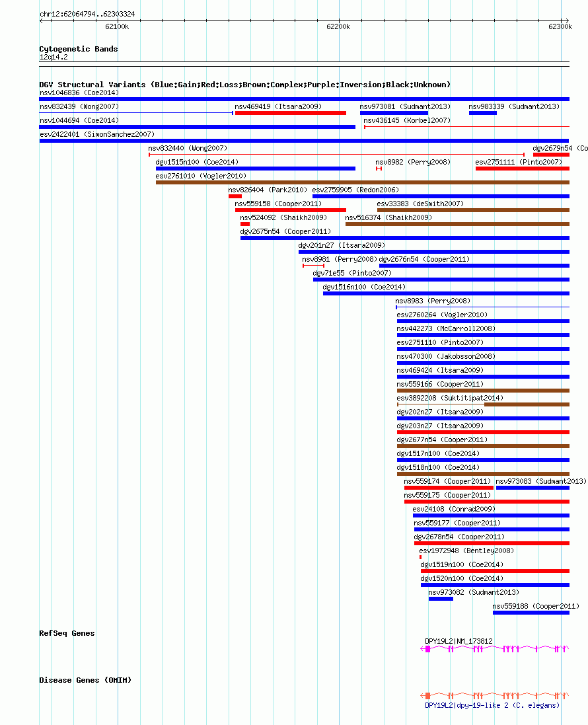
Task: Select nsv442273 (McCarroll2008) variant label
Action: (446, 328)
